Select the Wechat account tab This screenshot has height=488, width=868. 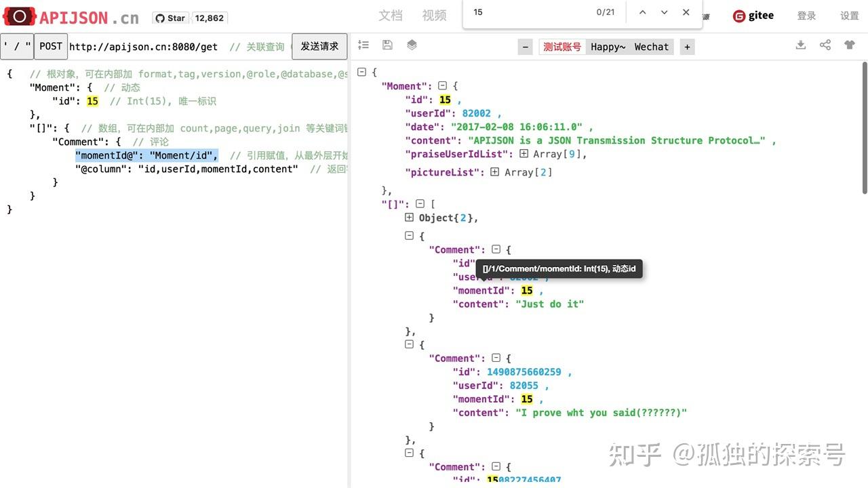pyautogui.click(x=652, y=47)
